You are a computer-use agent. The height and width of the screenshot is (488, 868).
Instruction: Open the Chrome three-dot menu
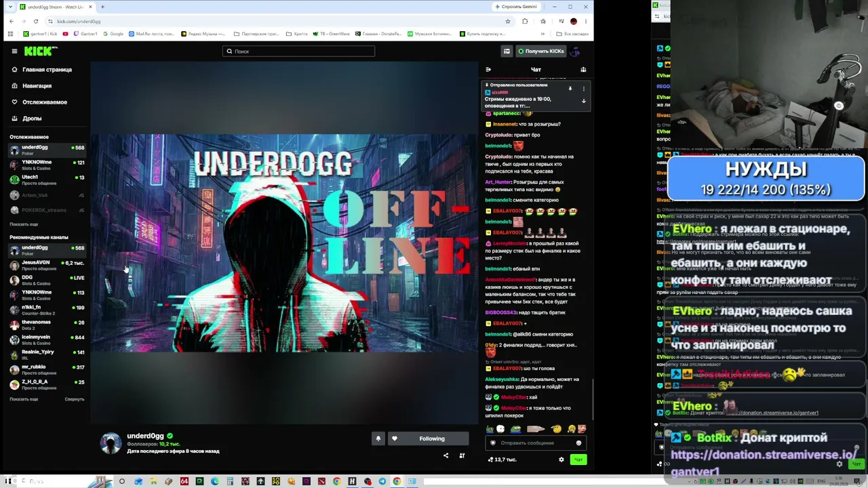pos(586,21)
